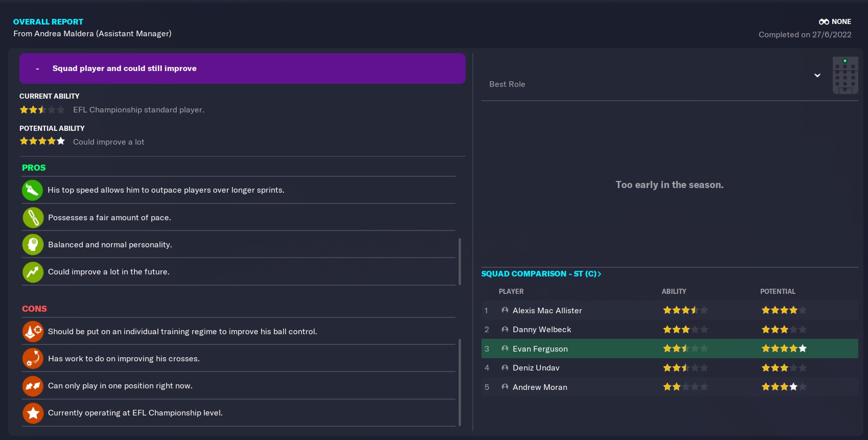Click the Best Role field label

[x=507, y=84]
